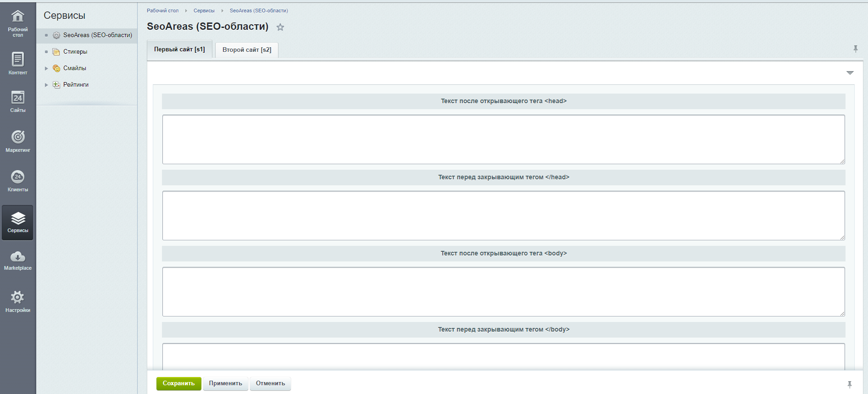
Task: Click the Применить button
Action: [x=225, y=383]
